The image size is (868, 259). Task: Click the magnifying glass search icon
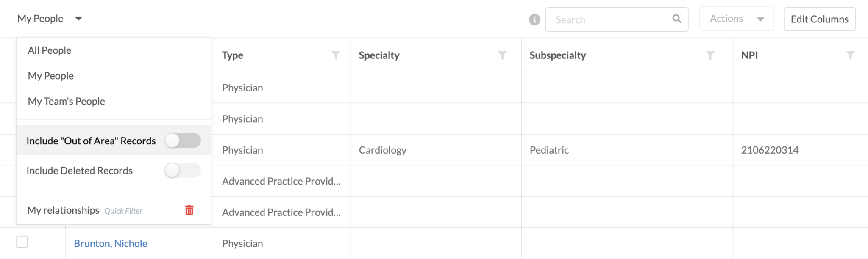pos(677,19)
